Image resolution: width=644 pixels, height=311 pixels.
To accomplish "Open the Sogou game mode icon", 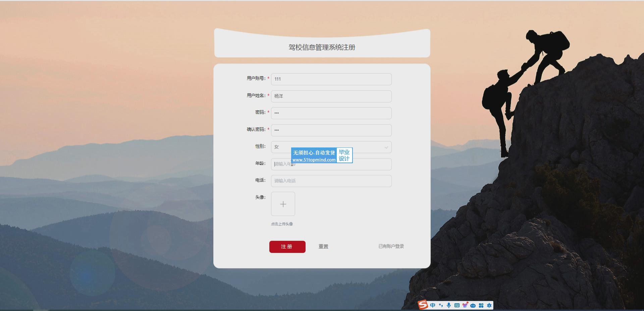I will pyautogui.click(x=473, y=305).
